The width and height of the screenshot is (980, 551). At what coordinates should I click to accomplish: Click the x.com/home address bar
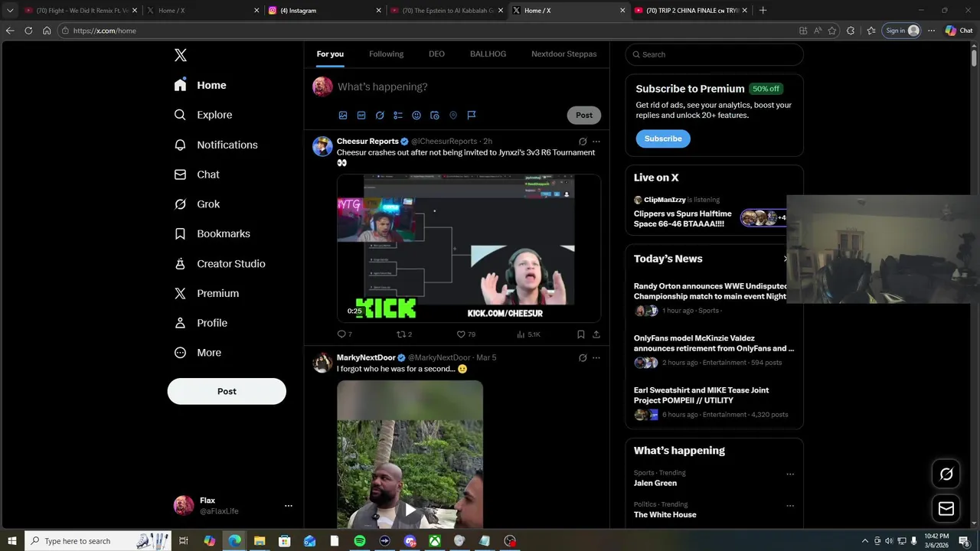pos(429,31)
